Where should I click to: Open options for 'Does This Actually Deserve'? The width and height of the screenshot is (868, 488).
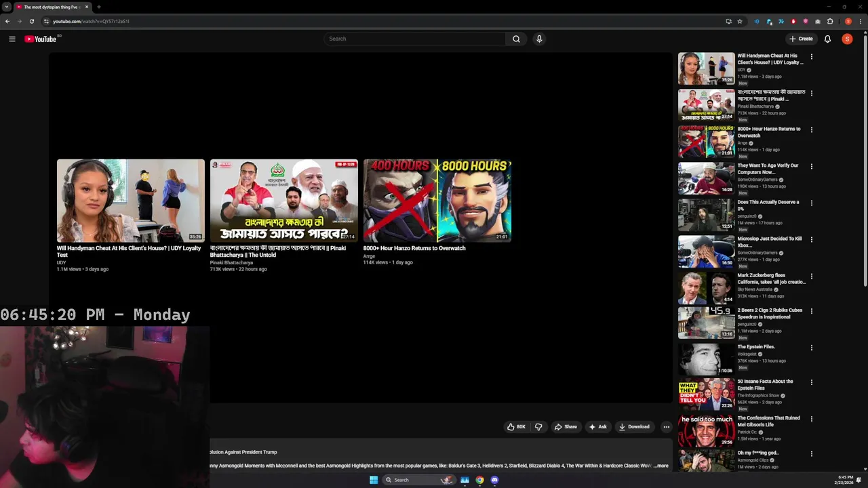(811, 203)
